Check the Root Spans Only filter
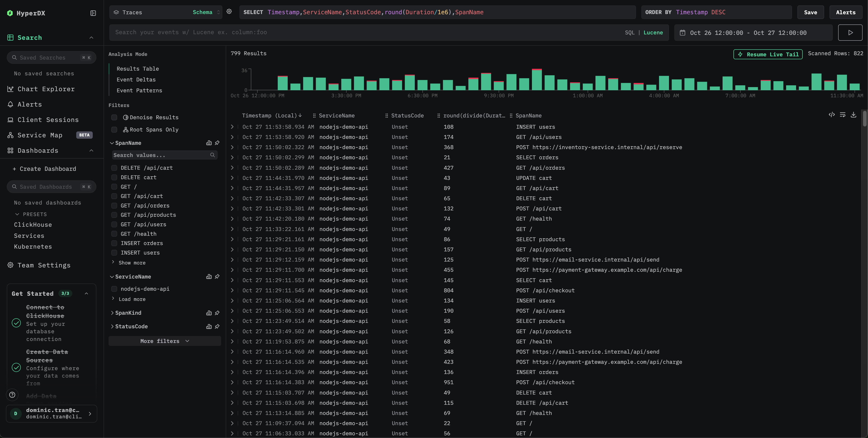This screenshot has width=868, height=438. [x=114, y=129]
